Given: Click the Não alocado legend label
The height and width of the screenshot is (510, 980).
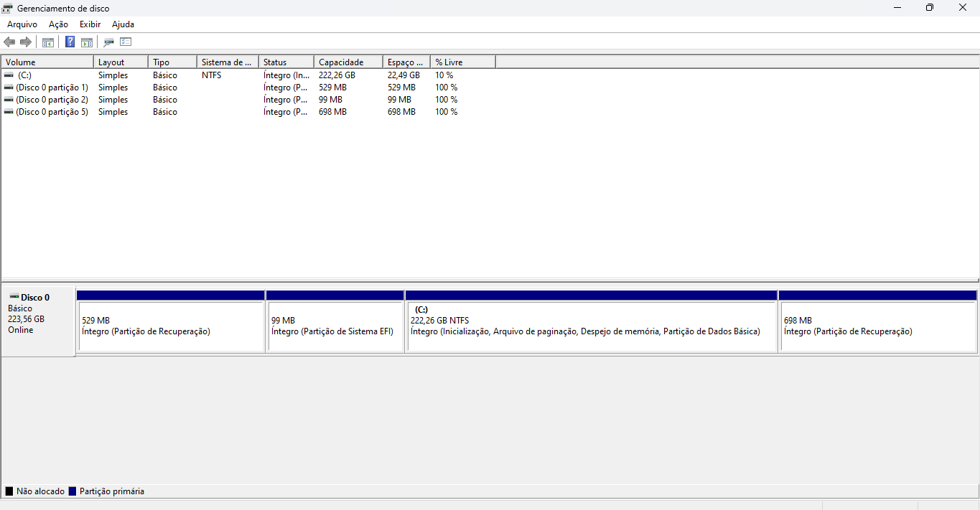Looking at the screenshot, I should click(40, 491).
